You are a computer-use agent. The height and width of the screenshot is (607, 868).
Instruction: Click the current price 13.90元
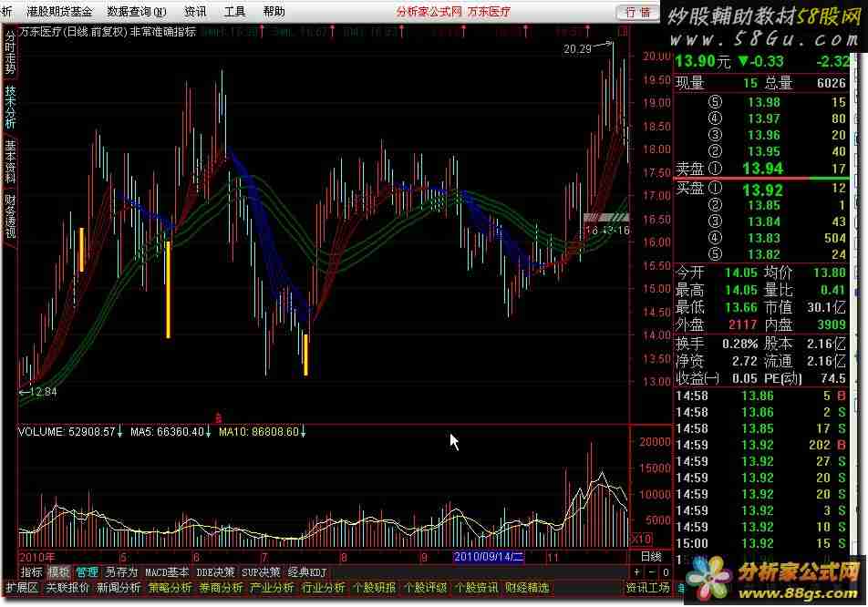(703, 61)
